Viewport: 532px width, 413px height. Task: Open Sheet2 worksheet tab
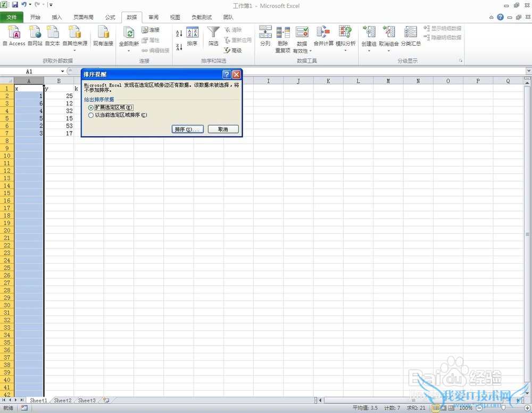click(63, 400)
